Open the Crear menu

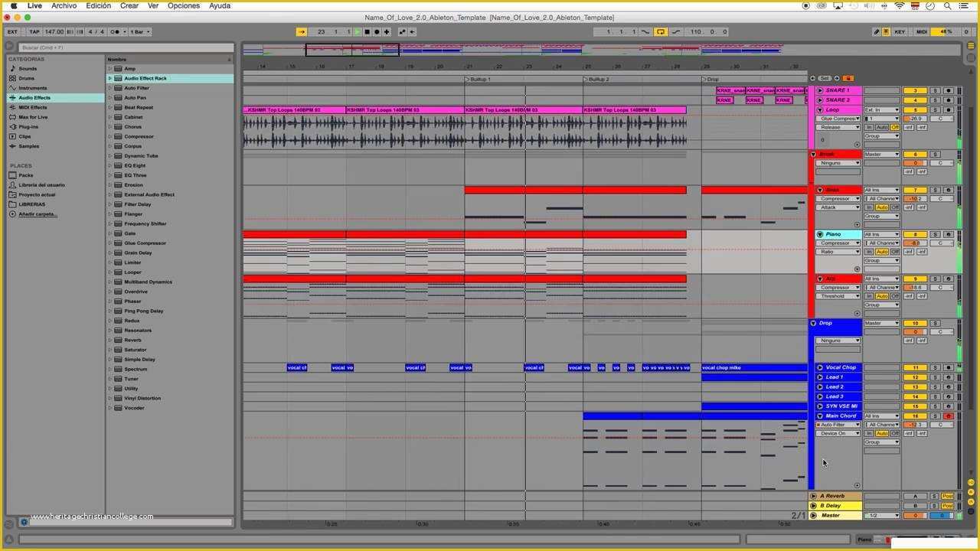tap(129, 5)
